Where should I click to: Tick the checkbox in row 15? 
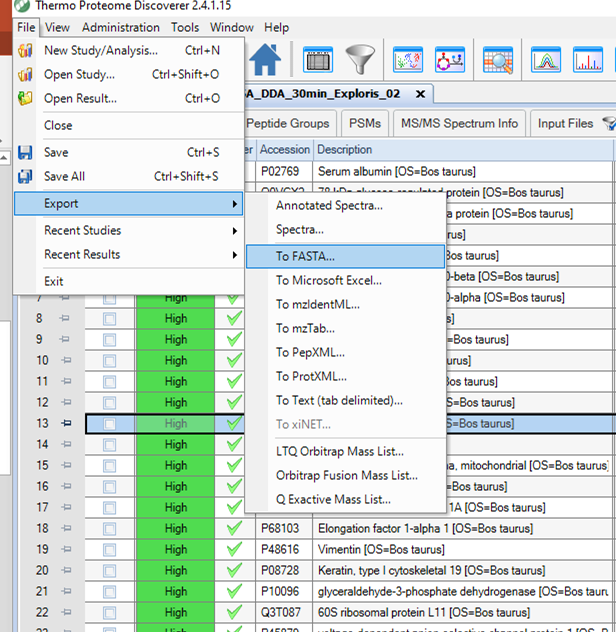(x=109, y=466)
